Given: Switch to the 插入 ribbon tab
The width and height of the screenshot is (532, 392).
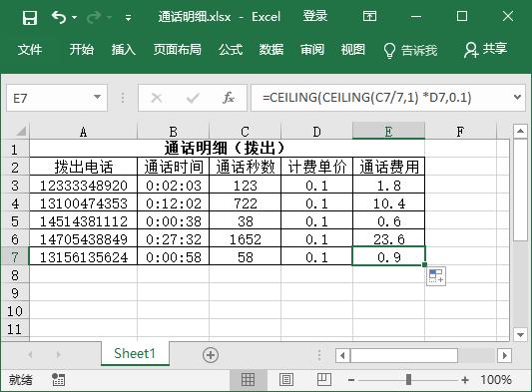Looking at the screenshot, I should click(x=124, y=50).
